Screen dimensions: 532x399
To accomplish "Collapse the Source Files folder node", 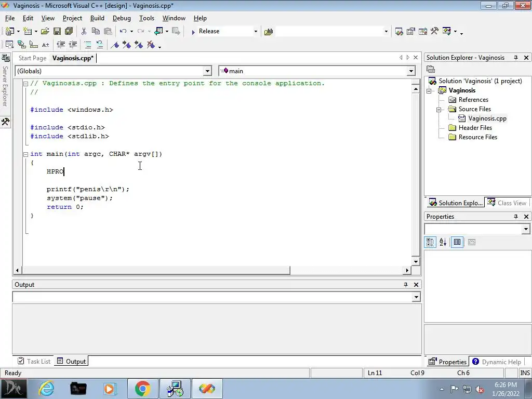I will click(x=438, y=110).
